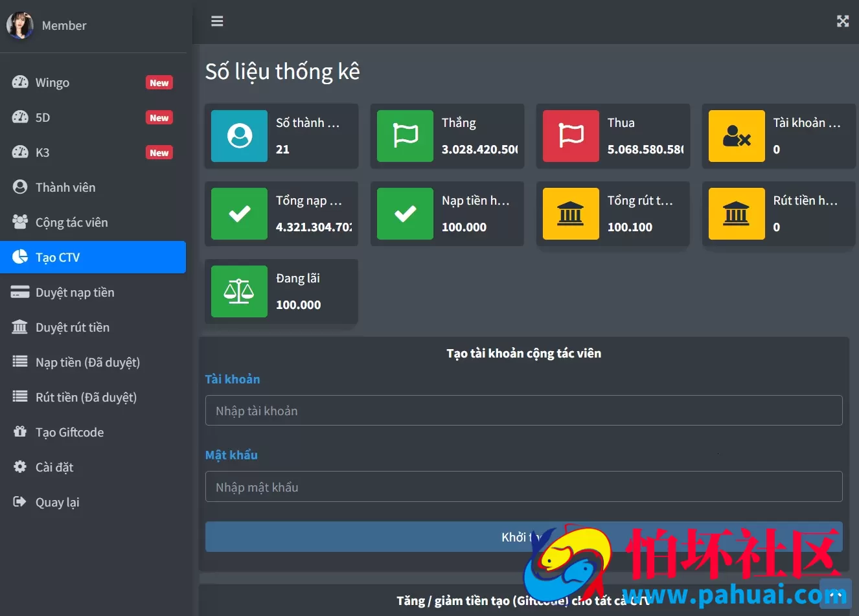This screenshot has width=859, height=616.
Task: Open Cài đặt settings gear icon
Action: (20, 466)
